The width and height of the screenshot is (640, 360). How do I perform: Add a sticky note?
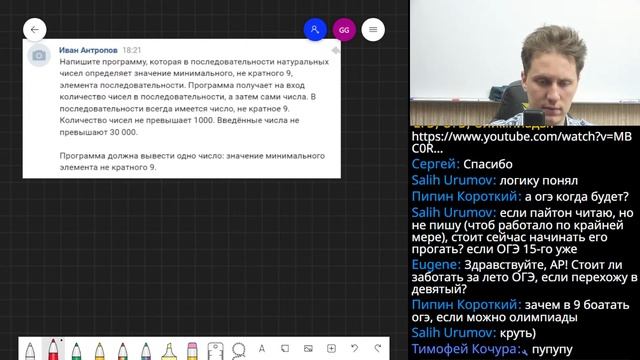pyautogui.click(x=285, y=349)
